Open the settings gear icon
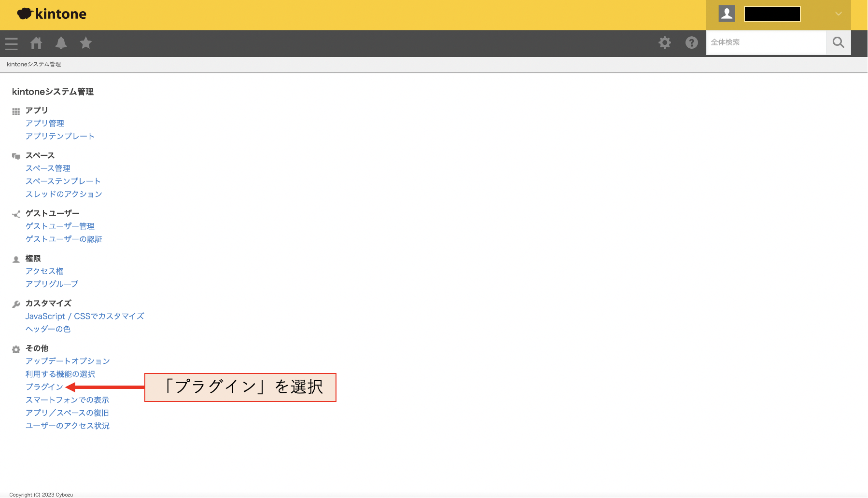Viewport: 868px width, 498px height. (665, 42)
